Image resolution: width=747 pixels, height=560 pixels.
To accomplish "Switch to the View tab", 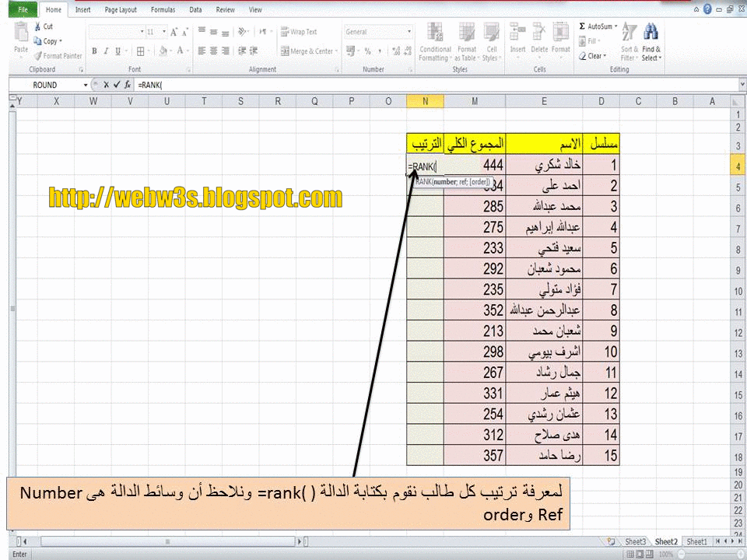I will (x=255, y=9).
